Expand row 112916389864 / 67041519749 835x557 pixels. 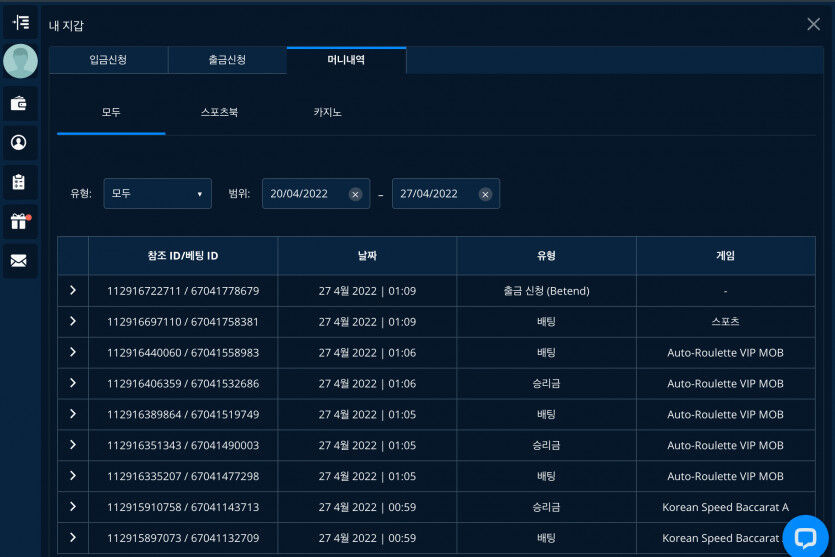point(73,414)
